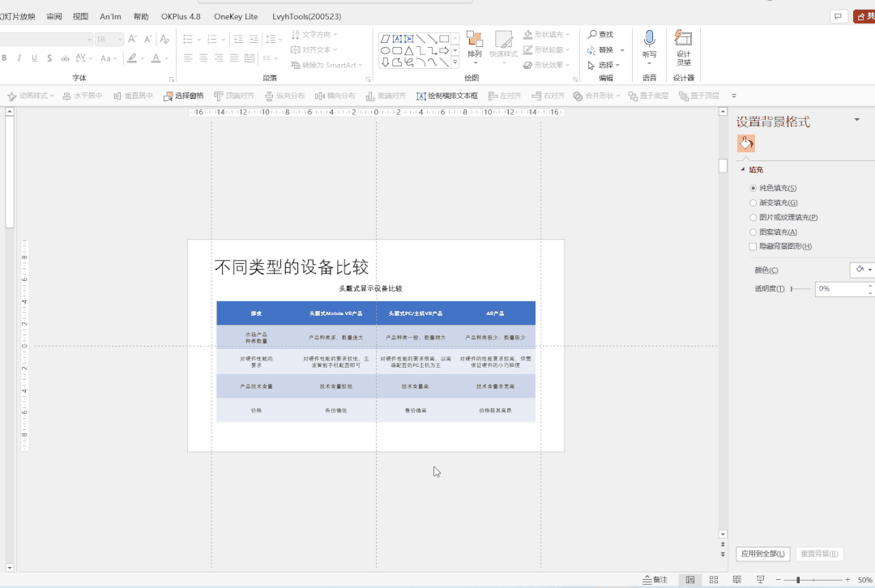Click 转换为 SmartArt button
The height and width of the screenshot is (588, 875).
point(327,66)
